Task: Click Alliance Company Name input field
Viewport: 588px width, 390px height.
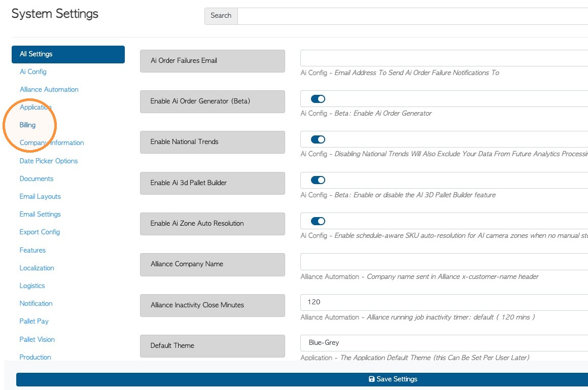Action: 444,261
